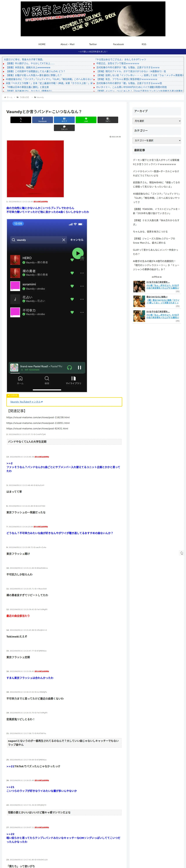Open recent post 【悲報】ジャニーズ人気No.1グループのSnow Man
The width and height of the screenshot is (186, 868).
(x=154, y=241)
